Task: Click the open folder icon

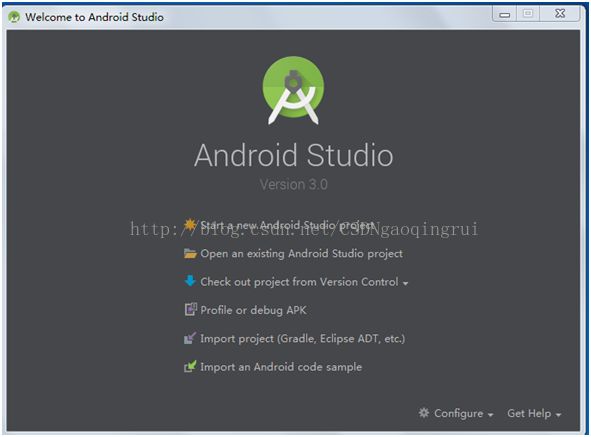Action: pyautogui.click(x=190, y=253)
